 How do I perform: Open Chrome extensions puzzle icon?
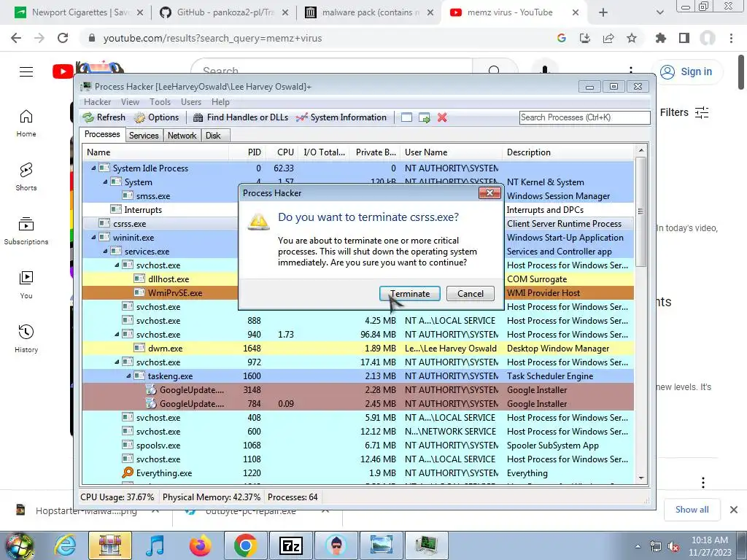tap(661, 38)
